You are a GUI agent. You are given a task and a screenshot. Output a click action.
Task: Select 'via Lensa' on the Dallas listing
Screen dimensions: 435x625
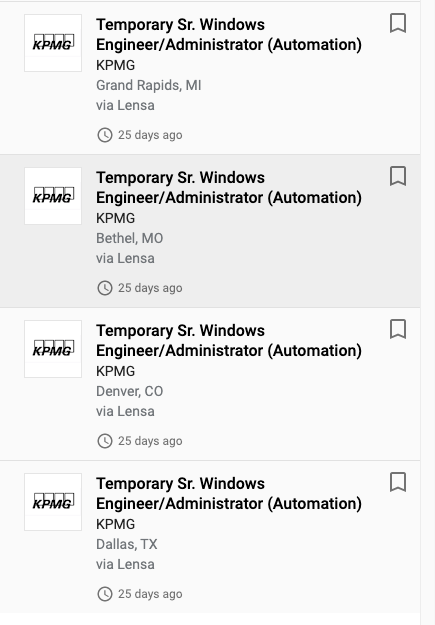tap(125, 564)
